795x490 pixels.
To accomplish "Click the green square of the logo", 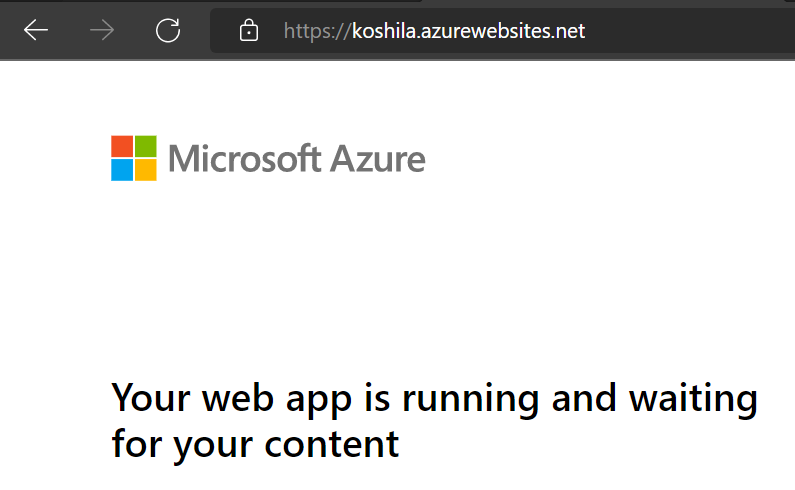I will click(146, 147).
